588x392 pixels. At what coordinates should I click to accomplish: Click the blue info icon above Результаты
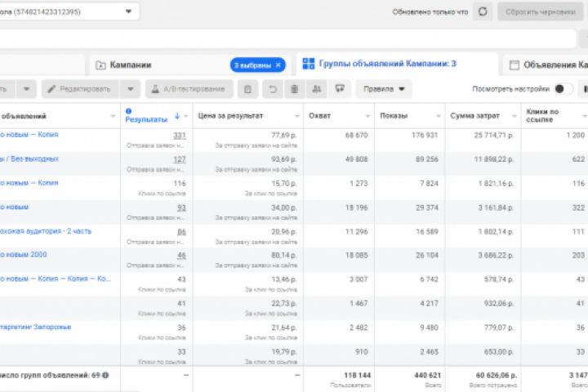(128, 111)
